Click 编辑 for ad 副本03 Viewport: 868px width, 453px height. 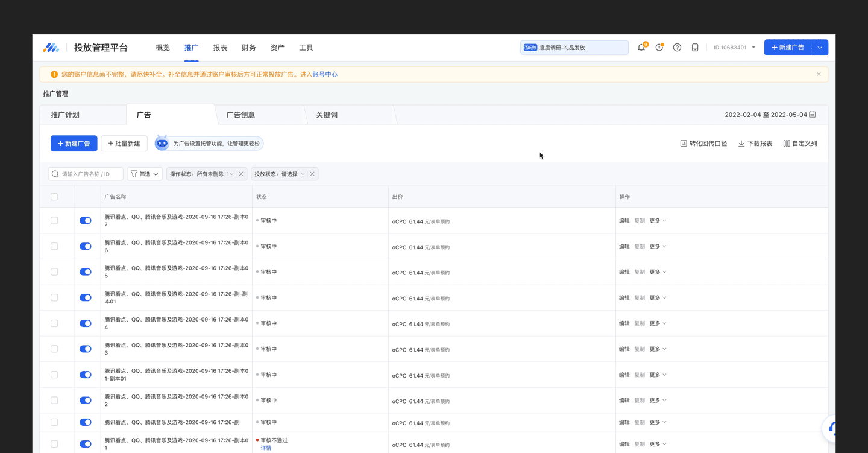point(624,349)
